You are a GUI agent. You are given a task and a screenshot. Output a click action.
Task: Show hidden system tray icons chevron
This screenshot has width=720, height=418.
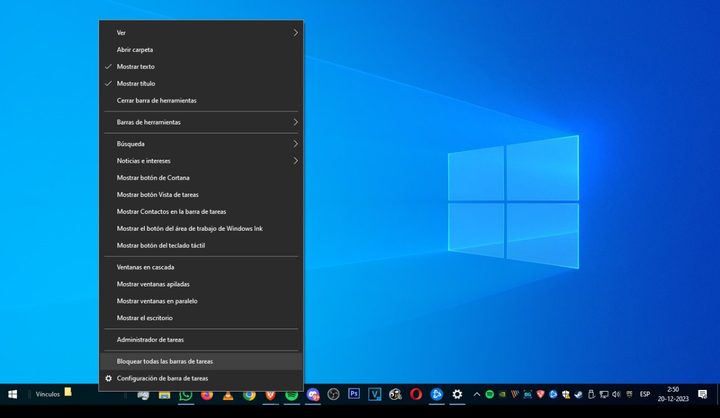click(x=476, y=395)
